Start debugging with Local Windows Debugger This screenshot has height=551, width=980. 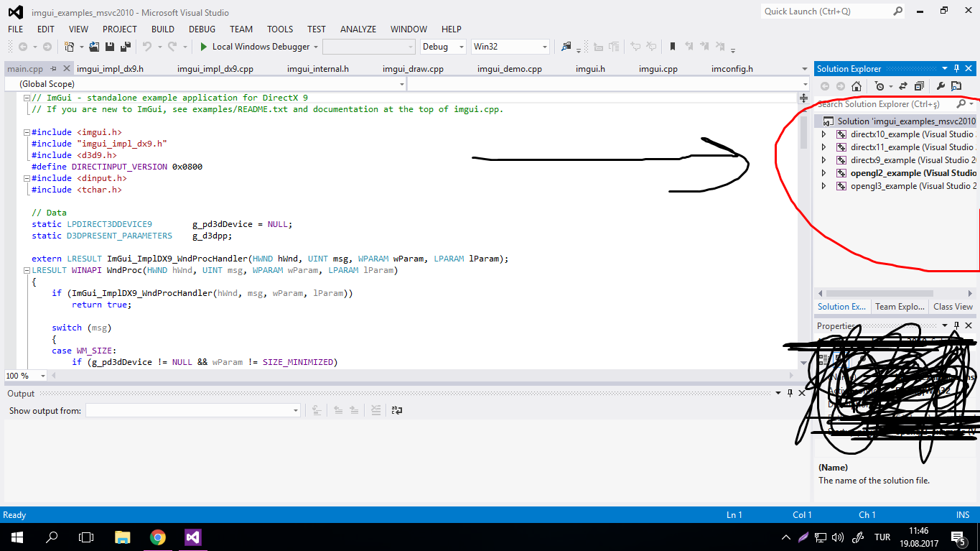point(255,47)
